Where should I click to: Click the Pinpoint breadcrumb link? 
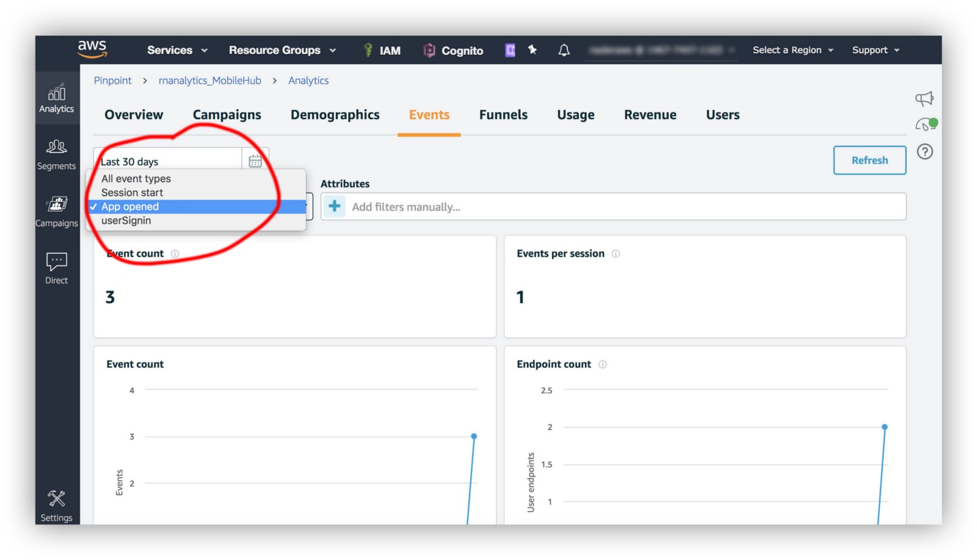[112, 81]
